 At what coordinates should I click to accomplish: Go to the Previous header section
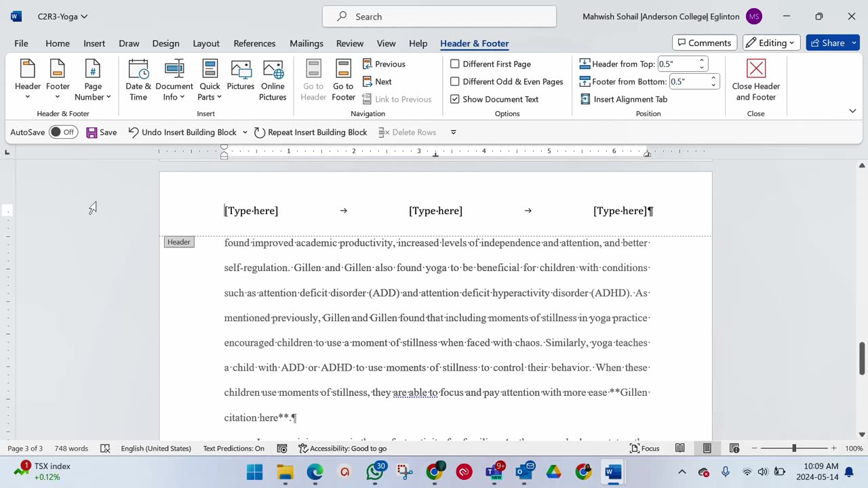click(384, 64)
